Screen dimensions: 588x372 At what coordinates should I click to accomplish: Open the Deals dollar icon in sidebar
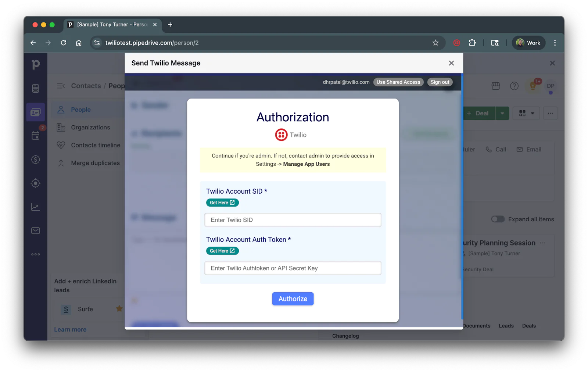(x=35, y=160)
